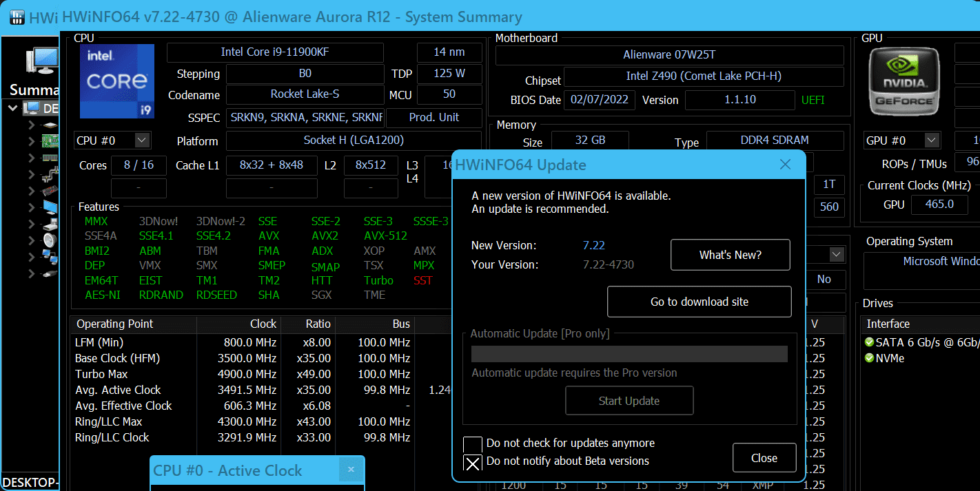Click Go to download site button
This screenshot has width=980, height=491.
(x=700, y=302)
